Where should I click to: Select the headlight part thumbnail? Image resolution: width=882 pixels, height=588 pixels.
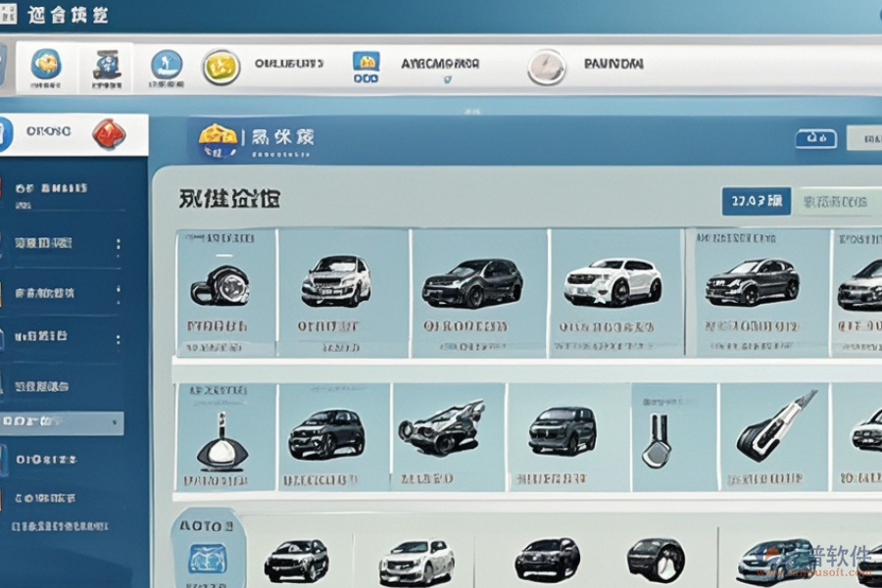click(220, 284)
